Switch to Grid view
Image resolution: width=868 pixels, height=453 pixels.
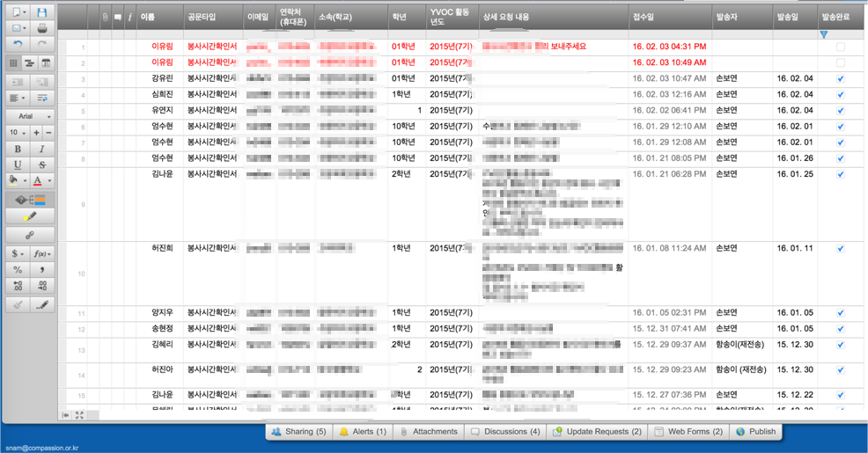14,63
